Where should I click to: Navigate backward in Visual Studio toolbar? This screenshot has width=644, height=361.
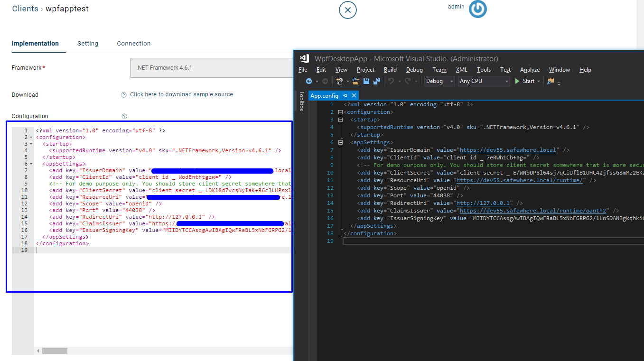[309, 81]
